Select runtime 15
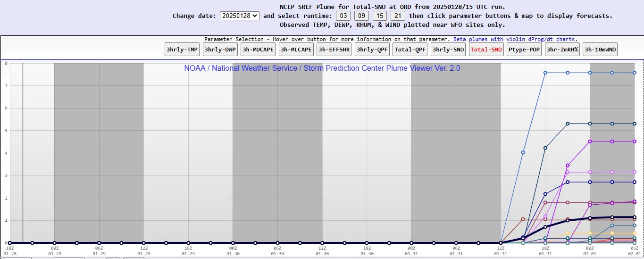Viewport: 644px width, 259px height. (379, 16)
